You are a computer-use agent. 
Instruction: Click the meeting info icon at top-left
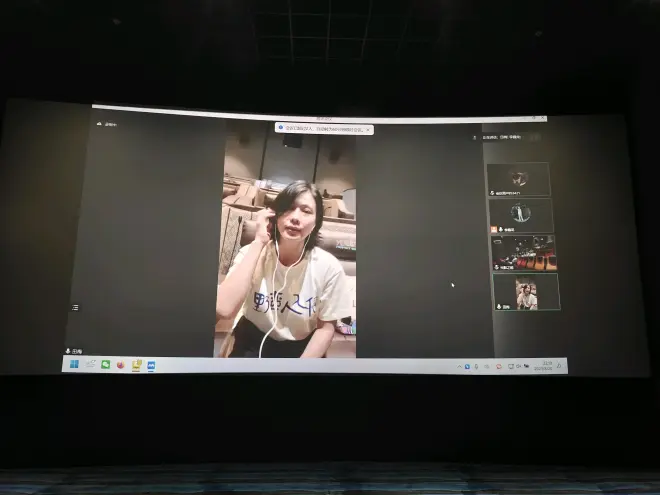(100, 124)
